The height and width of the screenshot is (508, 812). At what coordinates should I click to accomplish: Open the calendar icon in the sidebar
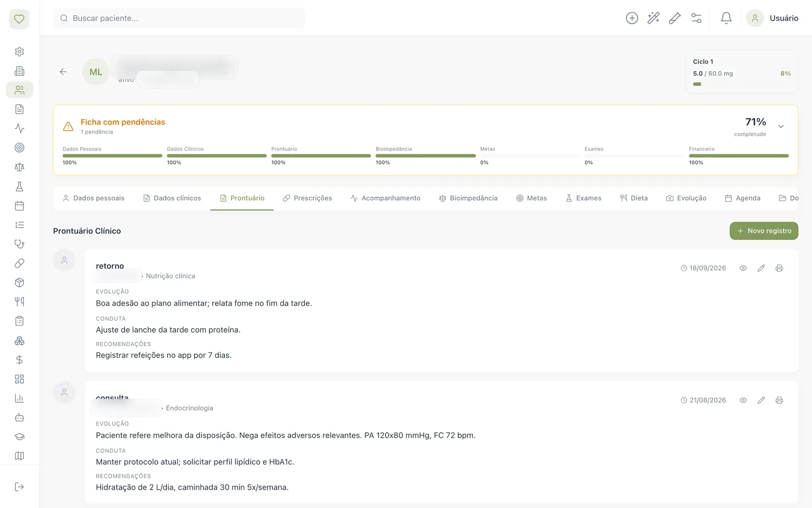19,206
